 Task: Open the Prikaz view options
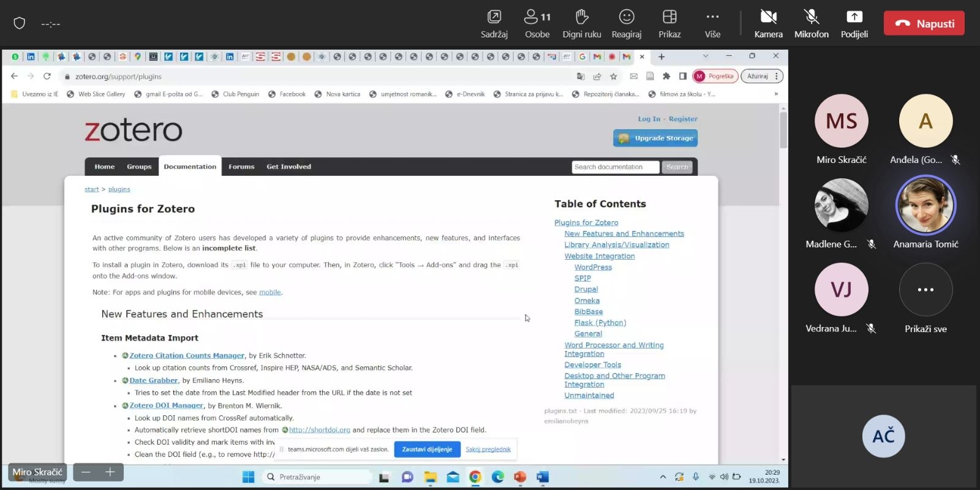(x=669, y=24)
